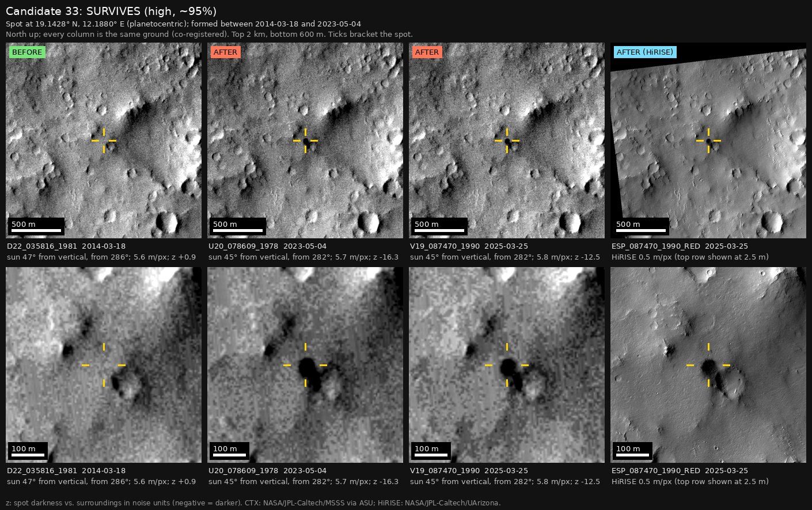Click the 500 m scale bar in the 2023-05-04 image
This screenshot has height=510, width=812.
click(238, 226)
